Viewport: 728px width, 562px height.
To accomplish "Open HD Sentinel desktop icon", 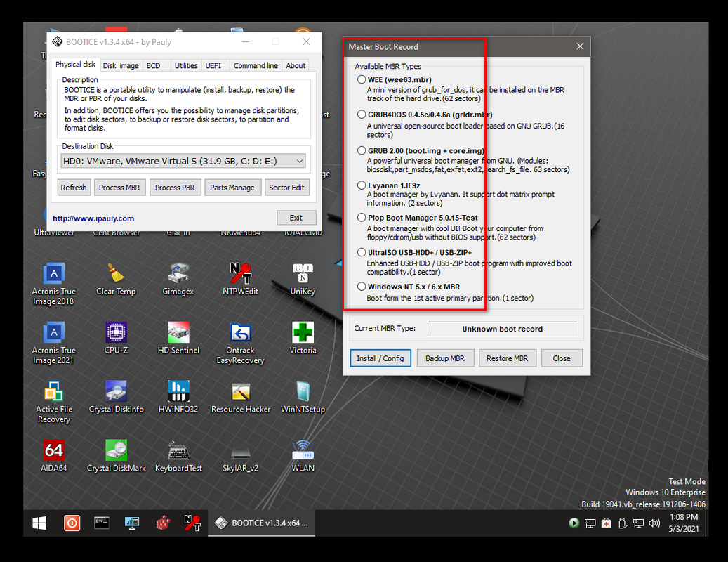I will (178, 338).
